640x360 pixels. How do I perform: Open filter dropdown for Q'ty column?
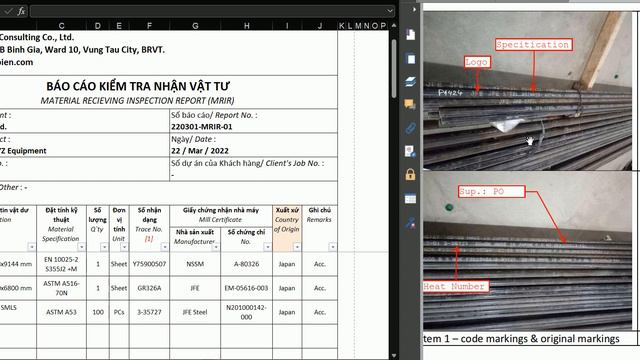coord(104,247)
